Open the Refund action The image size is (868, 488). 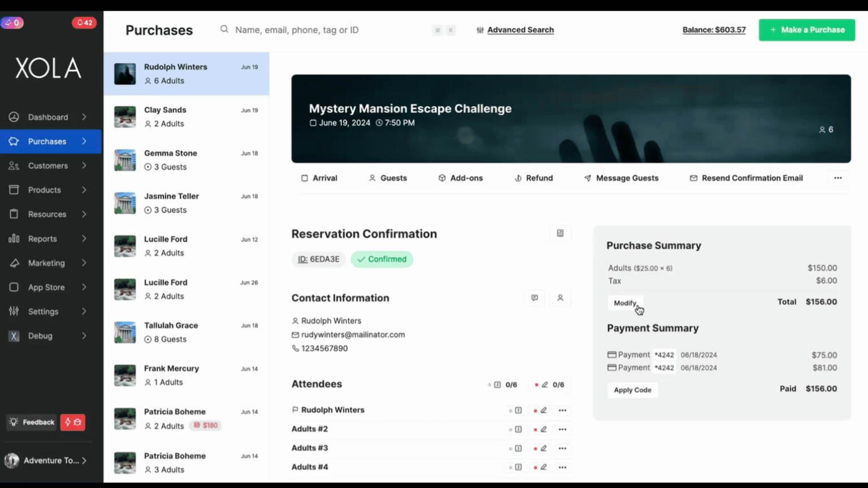(x=533, y=178)
